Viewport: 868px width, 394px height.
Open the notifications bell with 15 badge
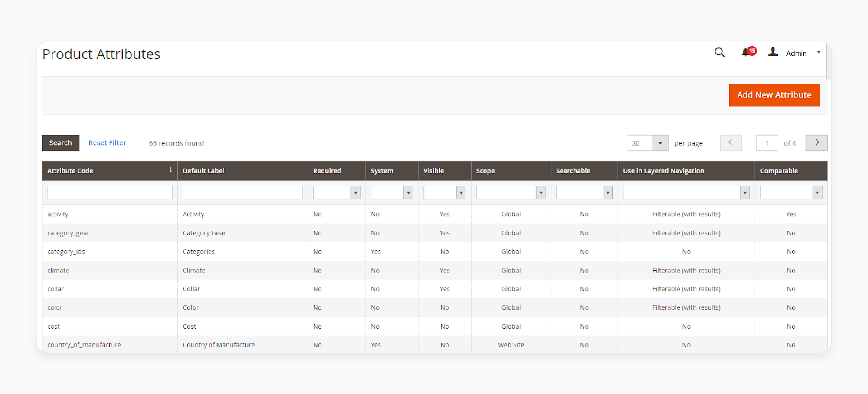749,52
